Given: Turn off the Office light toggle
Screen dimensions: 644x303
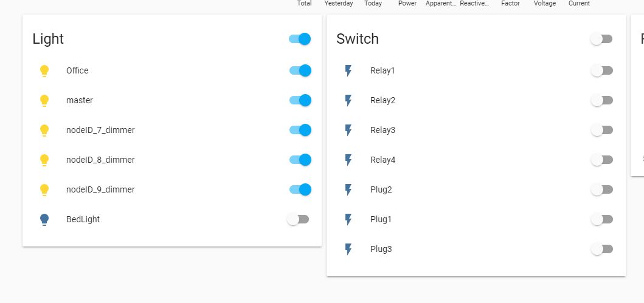Looking at the screenshot, I should pos(300,70).
